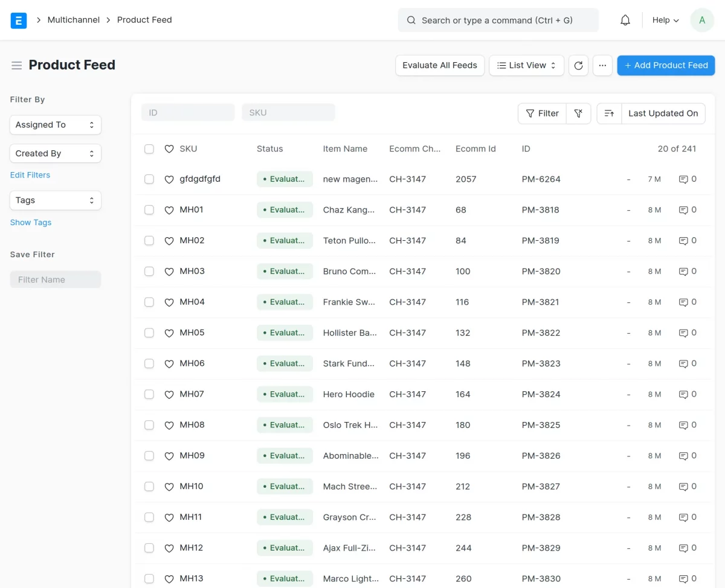Screen dimensions: 725x588
Task: Open notifications via the bell icon
Action: coord(625,20)
